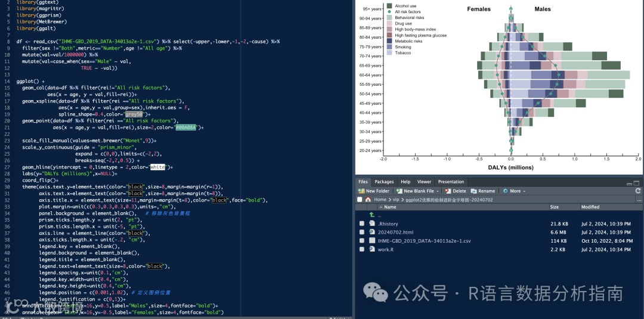Click the blue gear More icon
This screenshot has height=319, width=644.
click(x=505, y=191)
